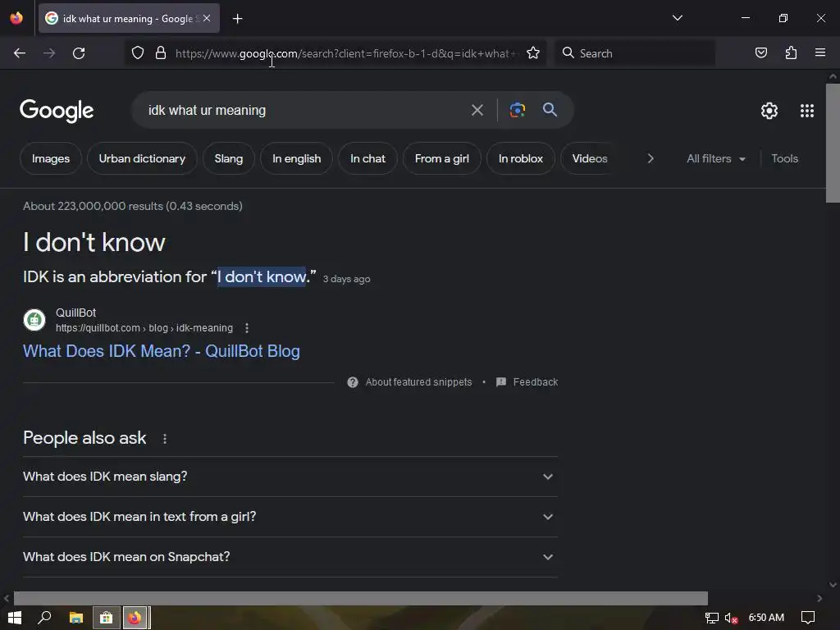Open the notification center icon
The width and height of the screenshot is (840, 630).
coord(808,618)
